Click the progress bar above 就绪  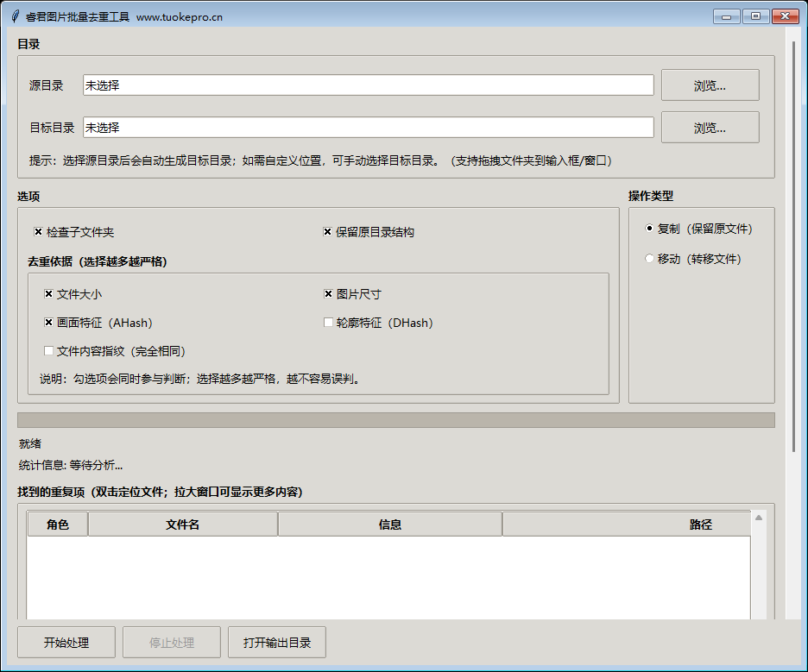pos(395,420)
